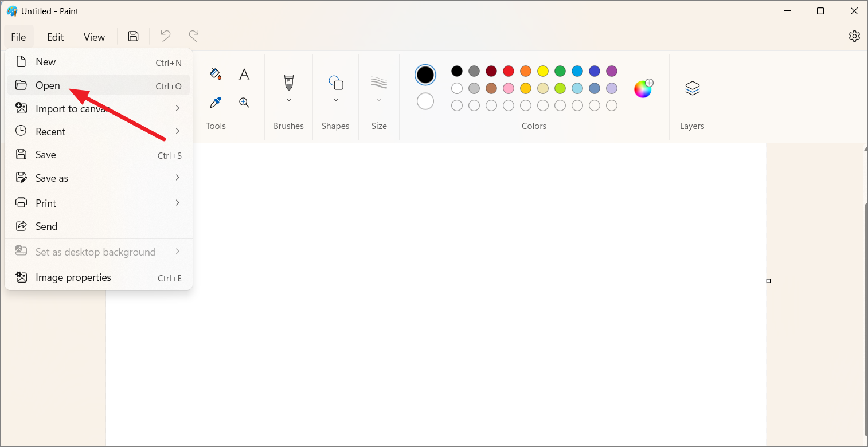Viewport: 868px width, 447px height.
Task: Pick the gold color swatch
Action: click(526, 88)
